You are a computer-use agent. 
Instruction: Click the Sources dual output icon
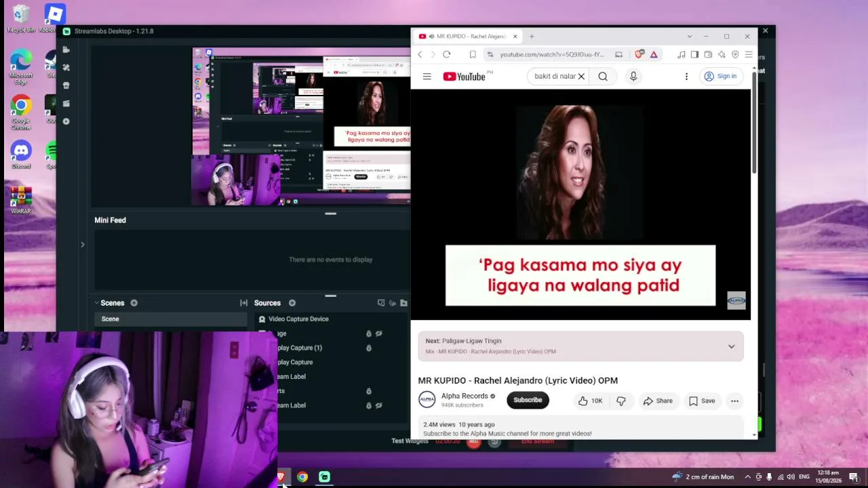click(x=381, y=303)
